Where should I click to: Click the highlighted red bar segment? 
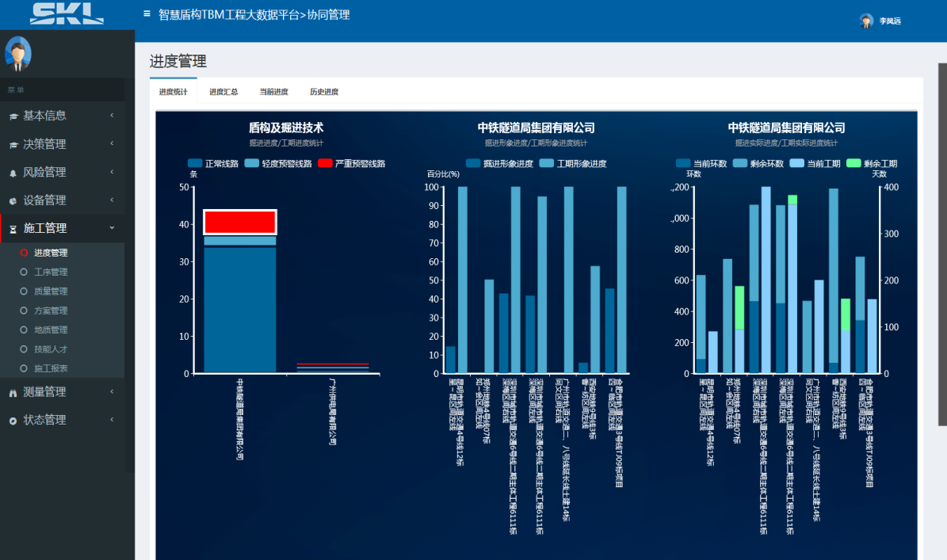[240, 222]
